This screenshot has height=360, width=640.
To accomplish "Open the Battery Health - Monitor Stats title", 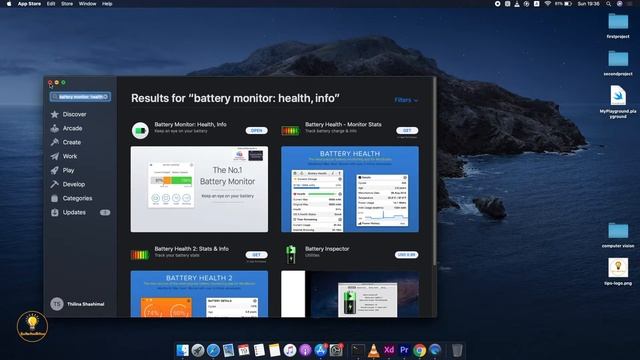I will 343,124.
